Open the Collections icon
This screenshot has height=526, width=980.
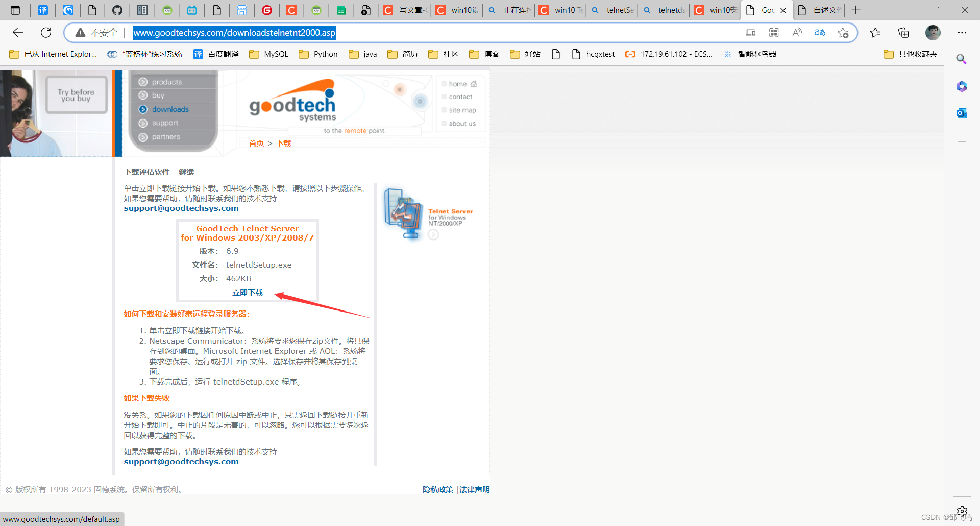pyautogui.click(x=903, y=33)
